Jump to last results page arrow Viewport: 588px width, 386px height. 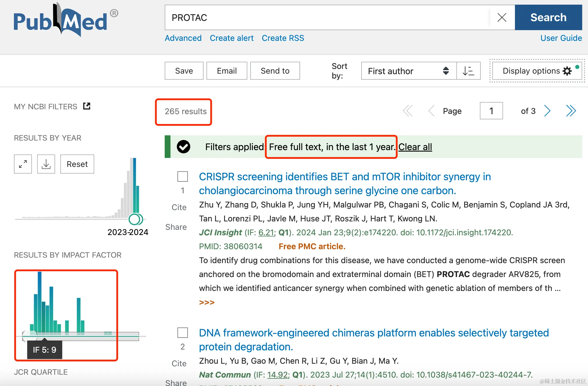click(571, 111)
